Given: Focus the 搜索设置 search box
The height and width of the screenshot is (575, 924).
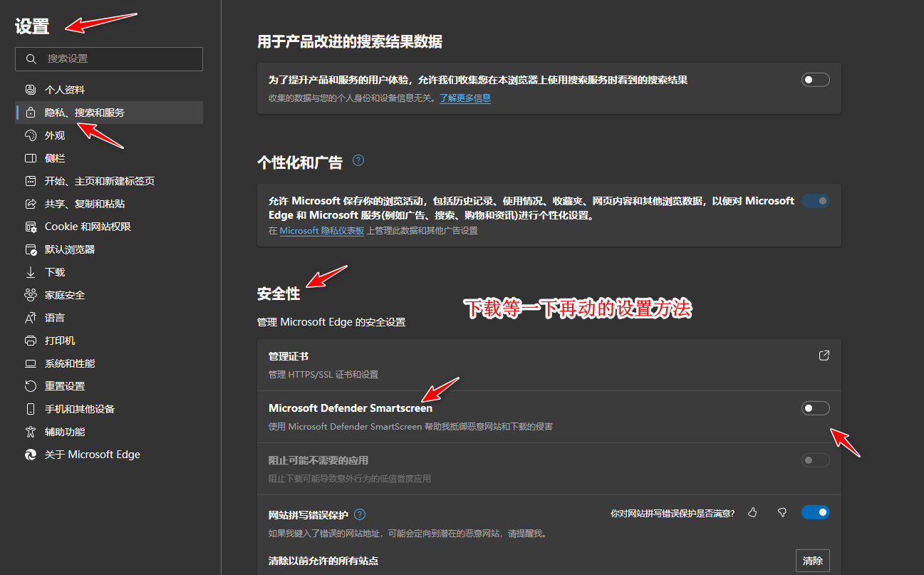Looking at the screenshot, I should (x=109, y=59).
